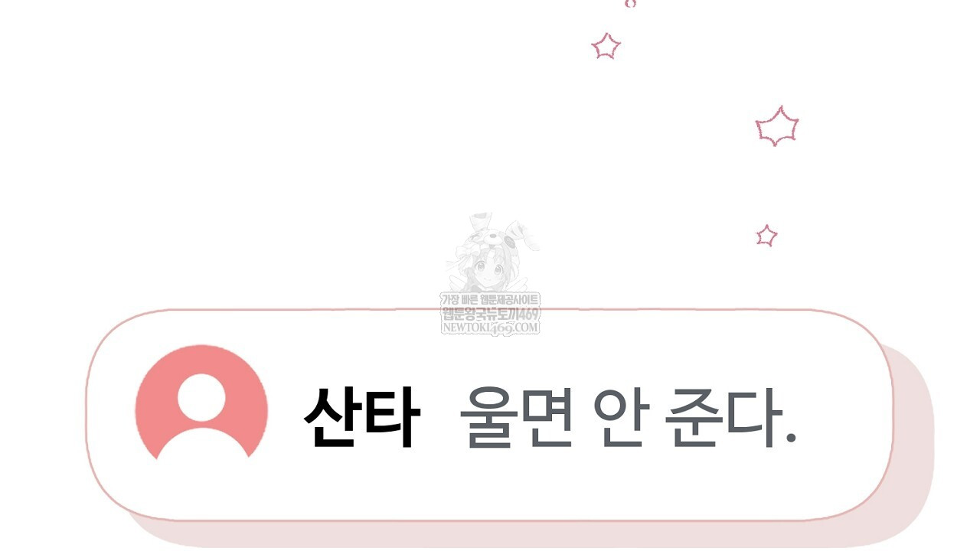Click the large pink star outline
This screenshot has width=980, height=551.
pyautogui.click(x=777, y=126)
